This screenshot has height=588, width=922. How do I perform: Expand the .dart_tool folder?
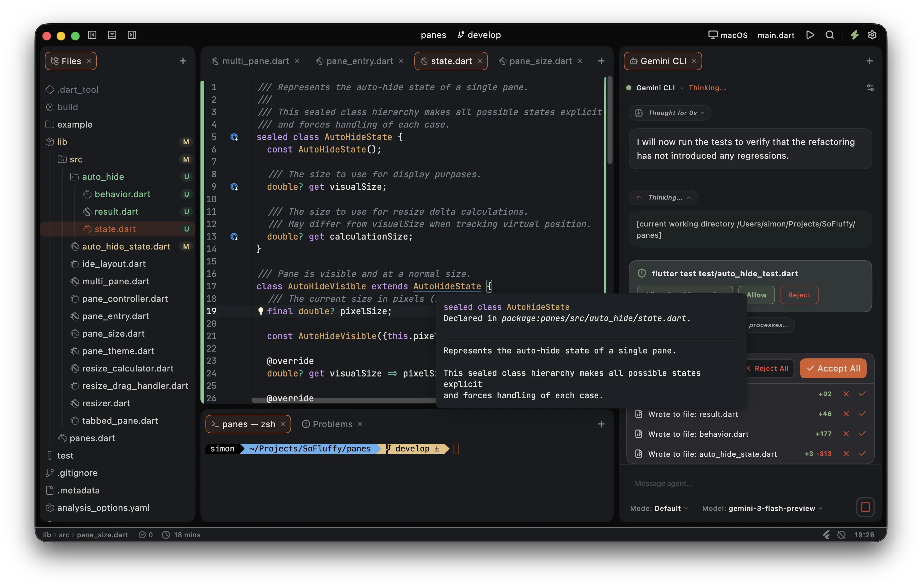(118, 90)
